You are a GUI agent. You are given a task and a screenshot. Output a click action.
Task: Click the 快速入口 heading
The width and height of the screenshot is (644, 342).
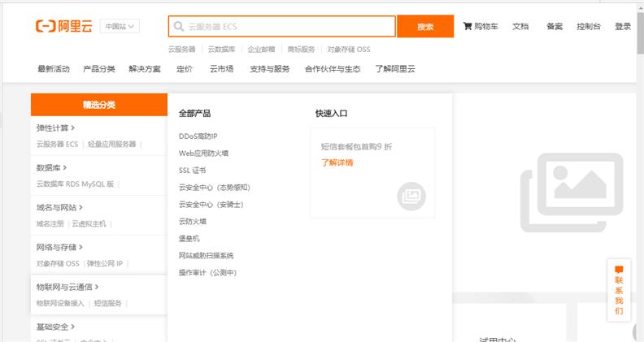pyautogui.click(x=332, y=114)
